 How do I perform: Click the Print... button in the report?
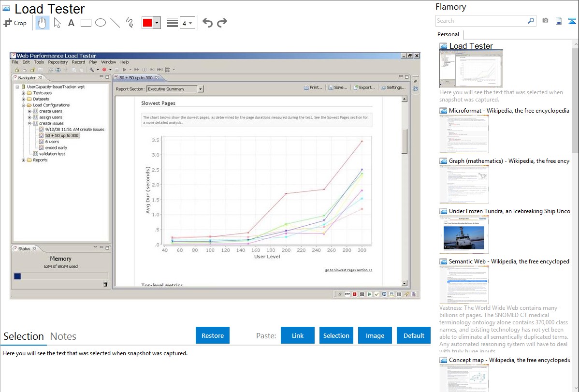(313, 87)
